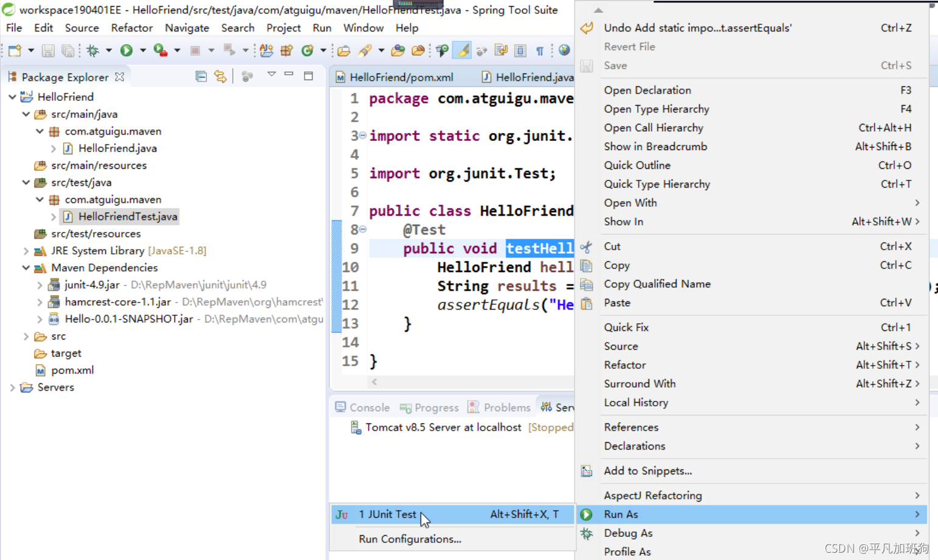Open Surround With submenu
This screenshot has width=938, height=560.
pos(751,384)
